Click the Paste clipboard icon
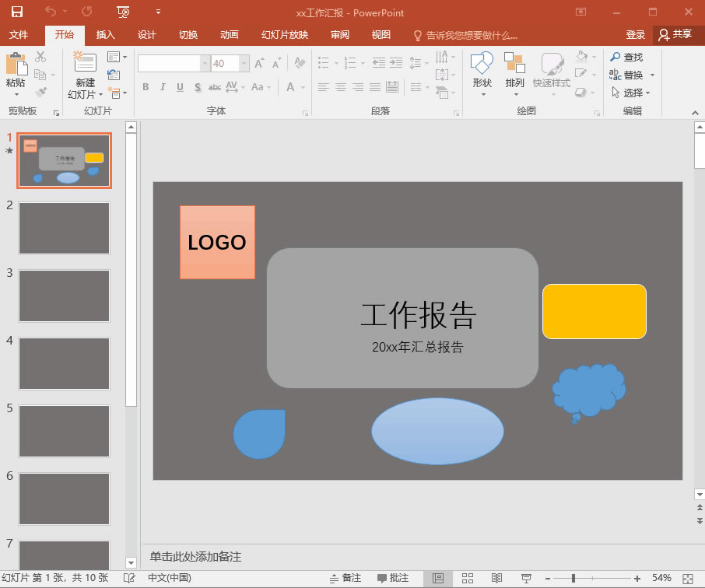This screenshot has height=588, width=705. [x=16, y=65]
